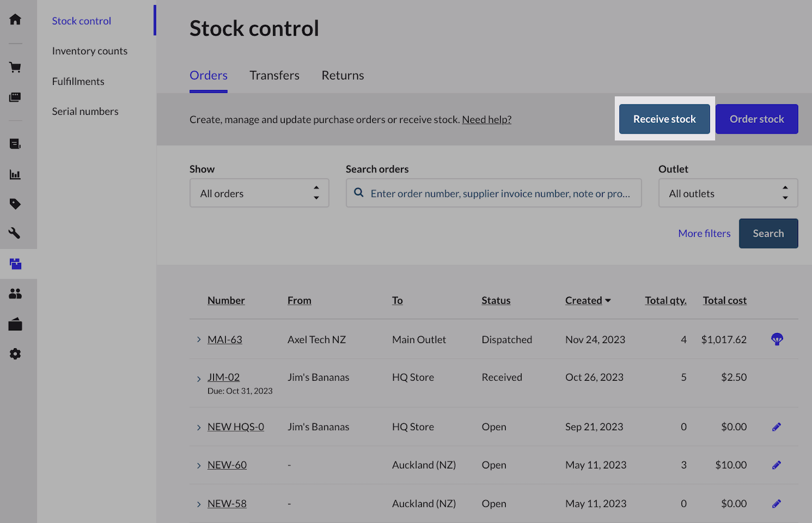812x523 pixels.
Task: Switch to the Returns tab
Action: point(343,75)
